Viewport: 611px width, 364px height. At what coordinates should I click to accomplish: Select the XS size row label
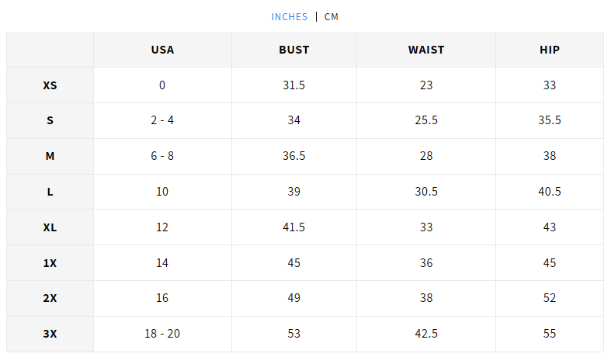tap(50, 85)
